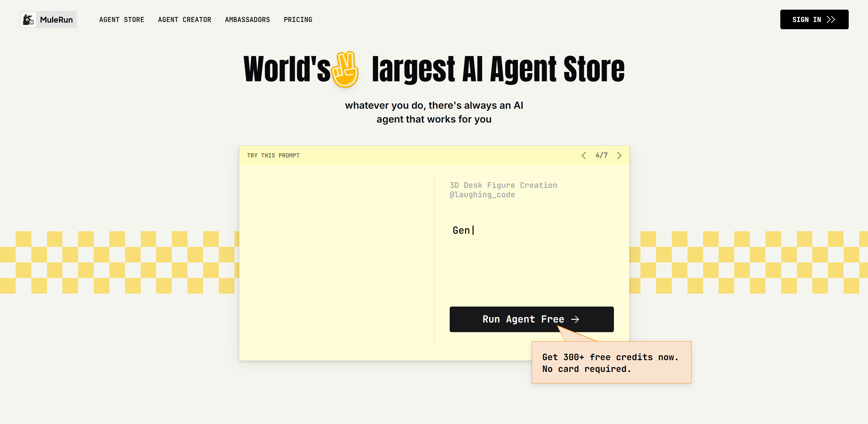The height and width of the screenshot is (424, 868).
Task: Click the prompt text input field
Action: tap(531, 230)
